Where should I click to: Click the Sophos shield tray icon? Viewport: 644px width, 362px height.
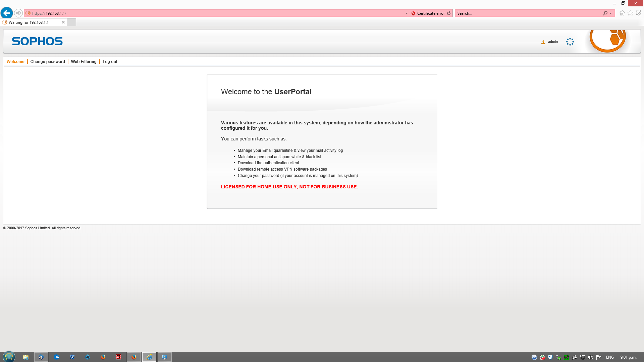click(x=550, y=357)
